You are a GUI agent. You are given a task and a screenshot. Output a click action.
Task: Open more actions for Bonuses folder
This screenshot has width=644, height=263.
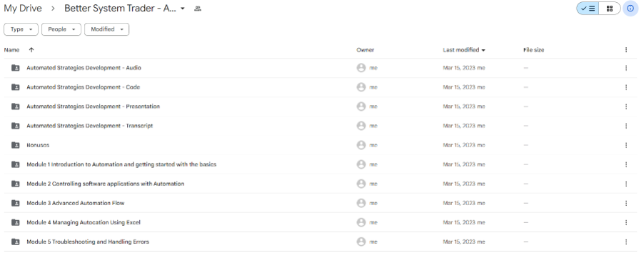626,145
